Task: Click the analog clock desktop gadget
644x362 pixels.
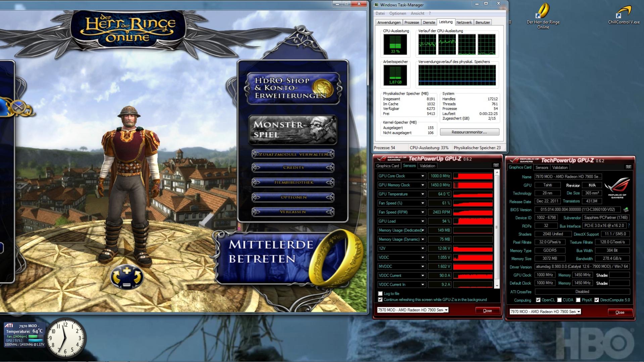Action: [x=66, y=338]
